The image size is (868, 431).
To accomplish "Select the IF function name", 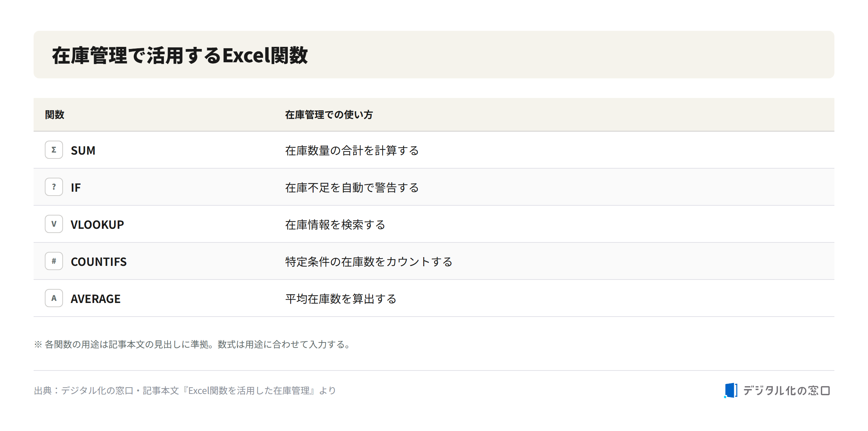I will coord(76,188).
